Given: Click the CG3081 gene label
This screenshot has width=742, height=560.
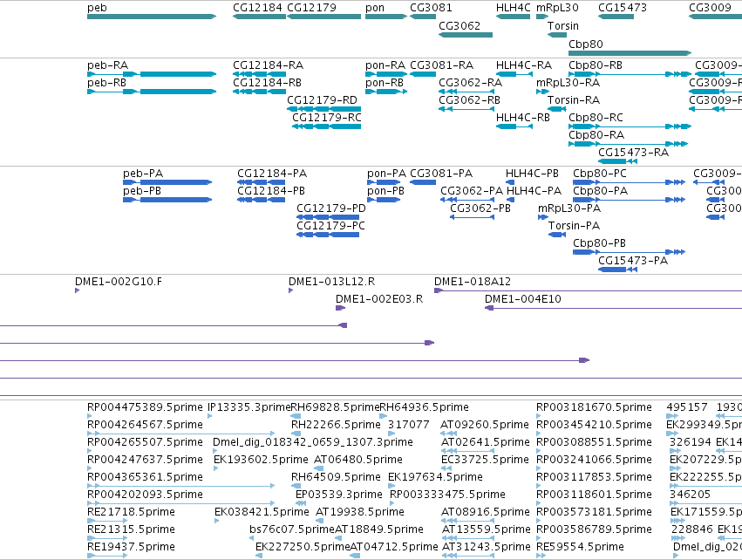Looking at the screenshot, I should 431,8.
